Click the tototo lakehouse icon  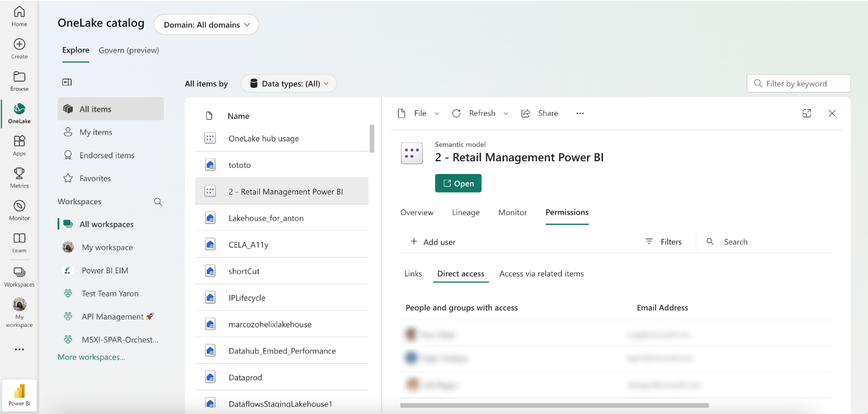210,165
